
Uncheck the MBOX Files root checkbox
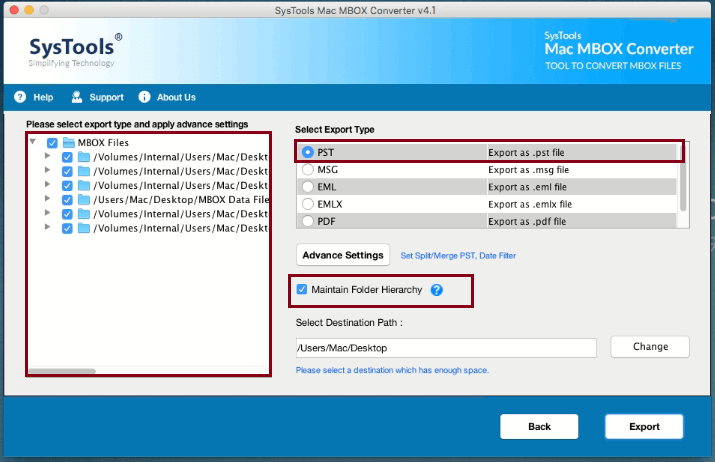tap(52, 142)
